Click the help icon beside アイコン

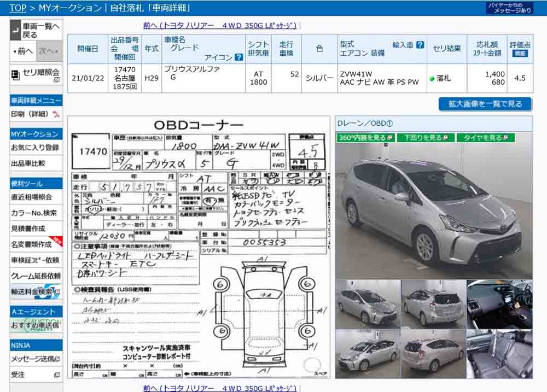[x=239, y=57]
